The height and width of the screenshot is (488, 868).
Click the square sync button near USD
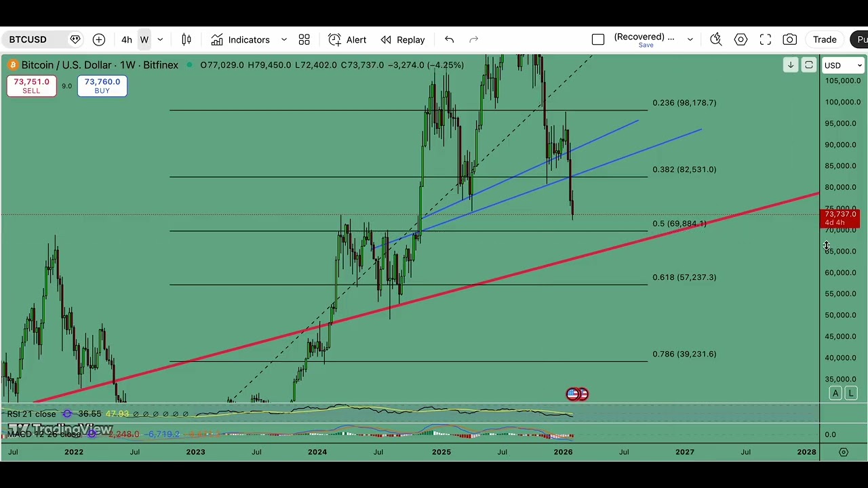click(809, 65)
